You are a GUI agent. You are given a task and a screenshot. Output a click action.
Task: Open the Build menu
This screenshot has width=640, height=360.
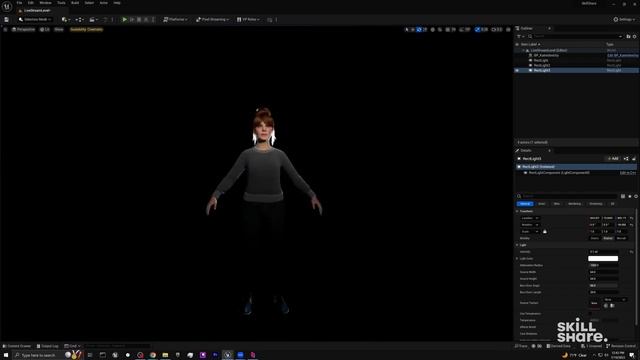pos(75,3)
